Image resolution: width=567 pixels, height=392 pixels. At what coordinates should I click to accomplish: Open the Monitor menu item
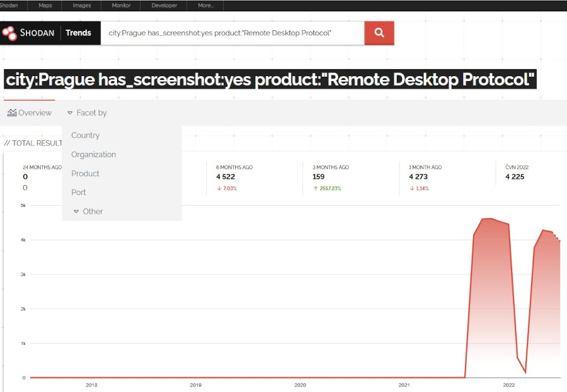tap(121, 6)
